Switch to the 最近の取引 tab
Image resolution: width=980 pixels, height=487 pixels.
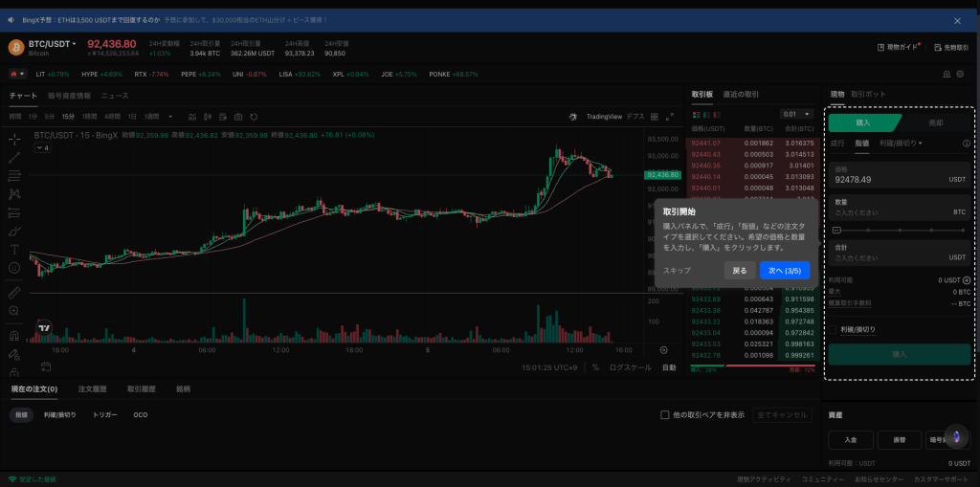coord(741,95)
